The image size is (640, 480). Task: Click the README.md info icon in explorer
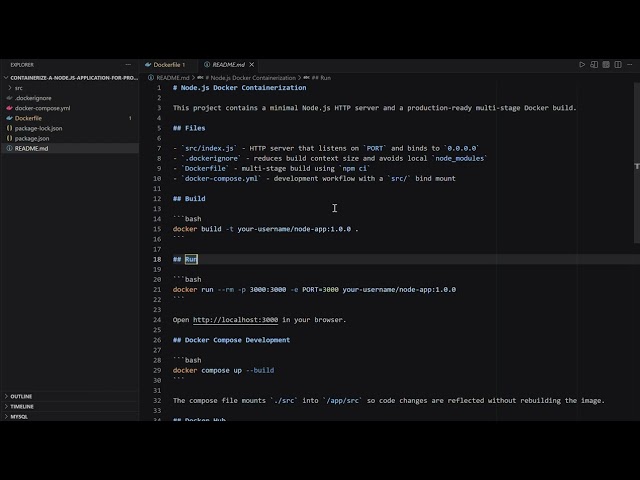point(9,148)
